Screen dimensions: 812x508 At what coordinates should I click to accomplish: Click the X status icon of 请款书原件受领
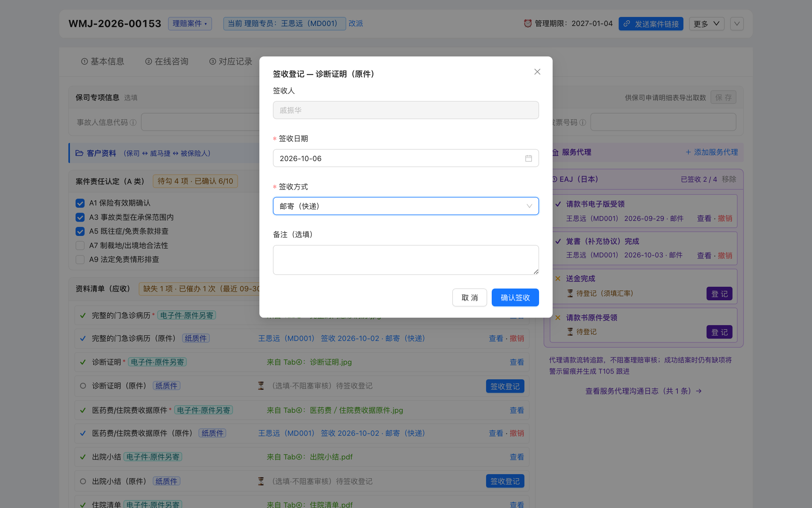(x=558, y=318)
